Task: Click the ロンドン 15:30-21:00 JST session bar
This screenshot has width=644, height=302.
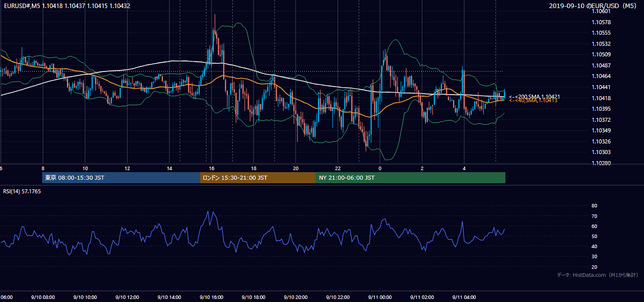Action: point(258,178)
